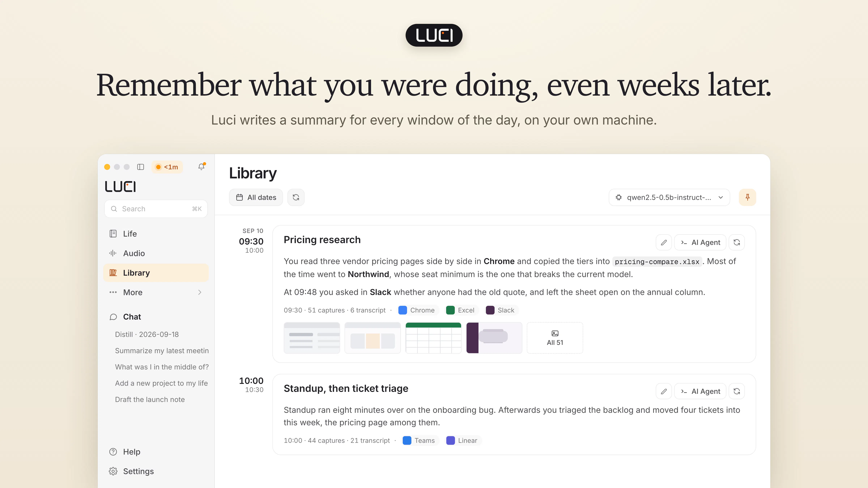This screenshot has width=868, height=488.
Task: Launch AI Agent for Pricing research
Action: pos(700,243)
